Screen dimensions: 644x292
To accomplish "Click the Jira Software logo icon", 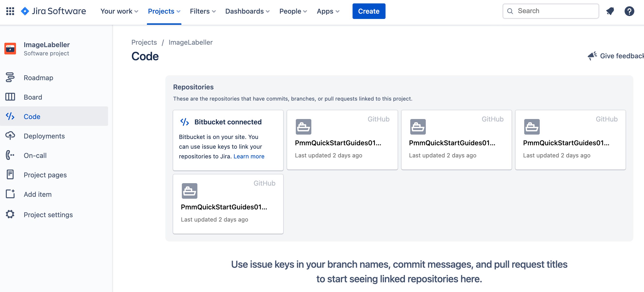I will coord(25,11).
